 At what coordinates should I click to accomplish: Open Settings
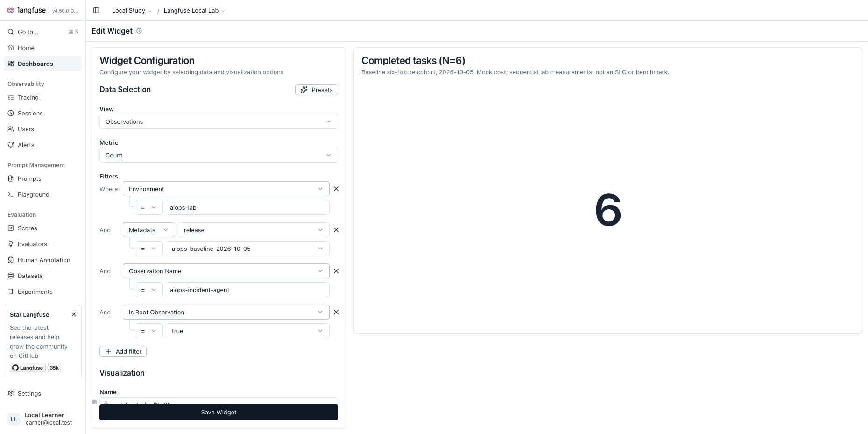coord(43,393)
